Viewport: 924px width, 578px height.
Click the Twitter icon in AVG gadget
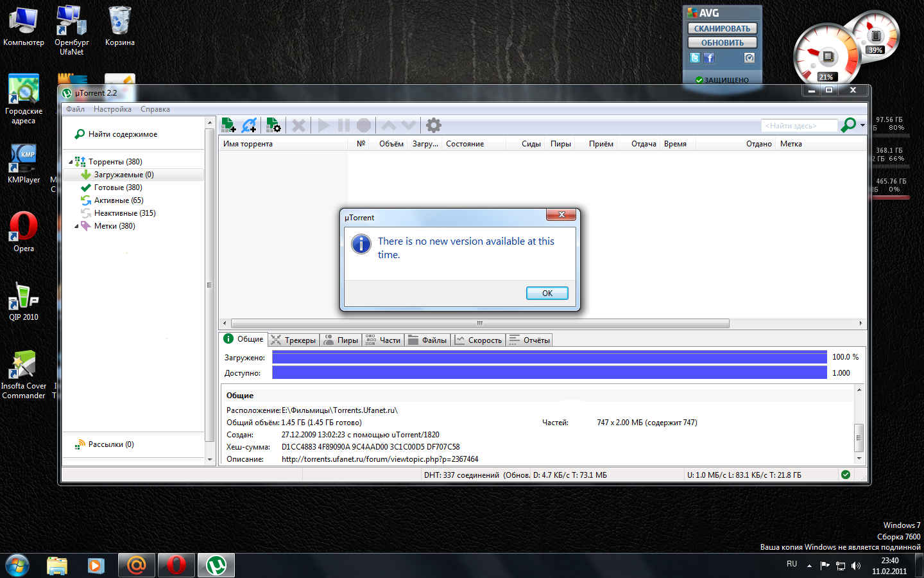click(x=695, y=58)
